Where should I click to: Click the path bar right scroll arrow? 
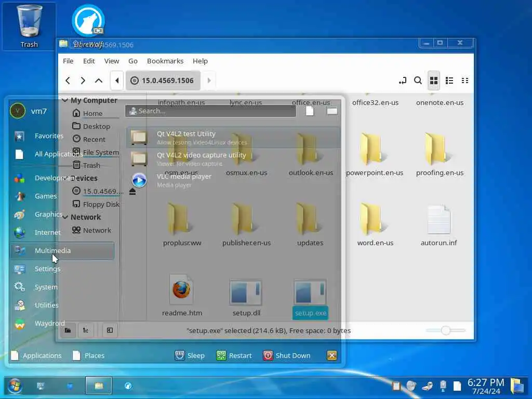coord(209,81)
